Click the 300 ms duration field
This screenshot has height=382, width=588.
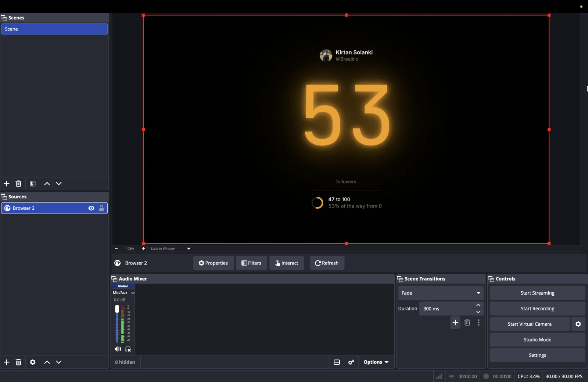(x=446, y=309)
